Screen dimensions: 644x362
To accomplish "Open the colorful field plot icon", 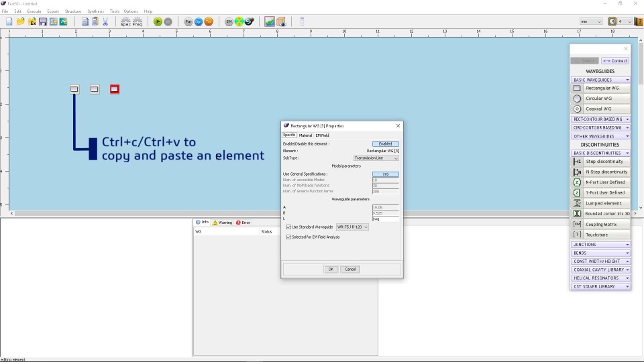I will point(239,21).
